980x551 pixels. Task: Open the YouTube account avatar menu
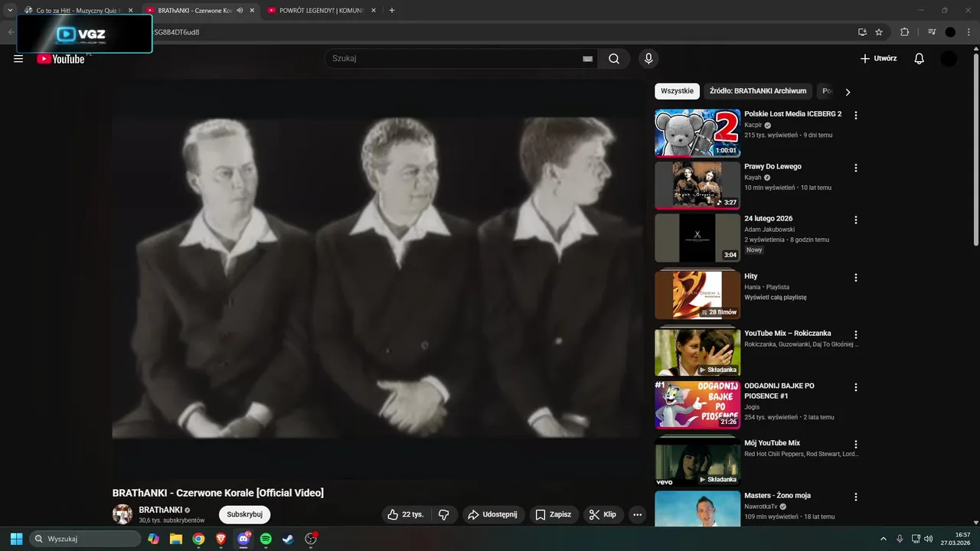[949, 59]
